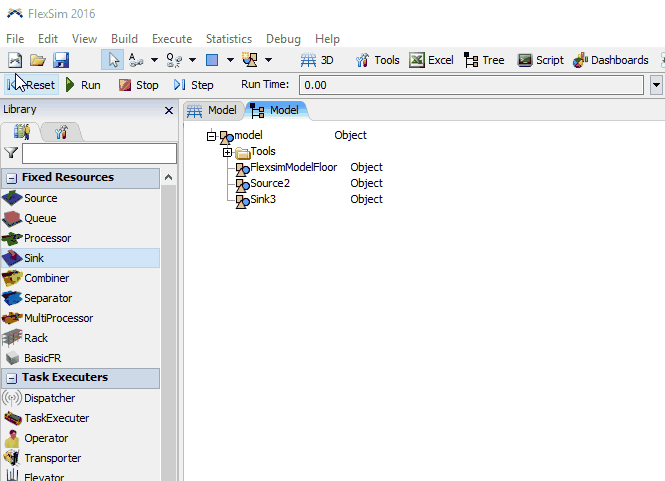665x481 pixels.
Task: Open the disconnect tool dropdown arrow
Action: click(192, 60)
